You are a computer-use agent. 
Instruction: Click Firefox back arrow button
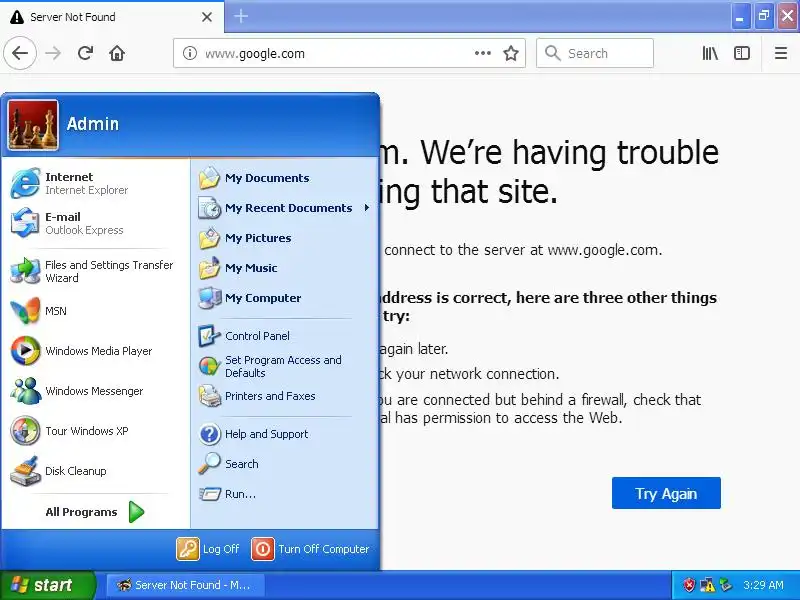20,53
